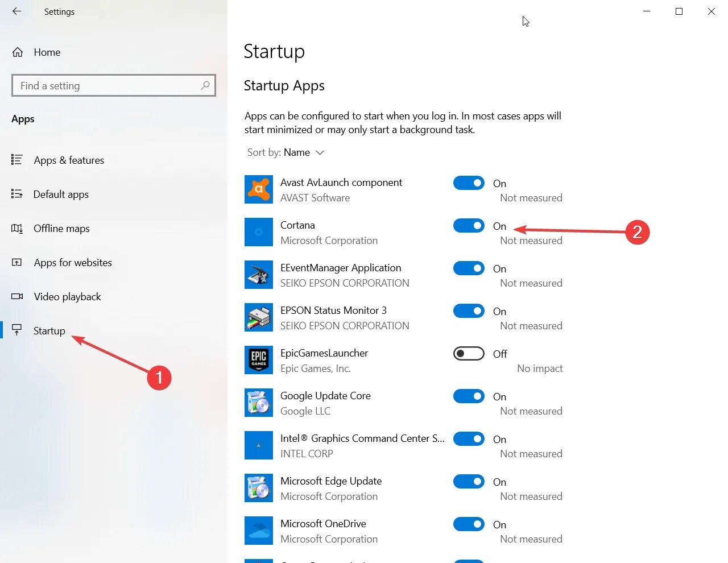Image resolution: width=728 pixels, height=563 pixels.
Task: Minimize the Settings window
Action: click(x=647, y=11)
